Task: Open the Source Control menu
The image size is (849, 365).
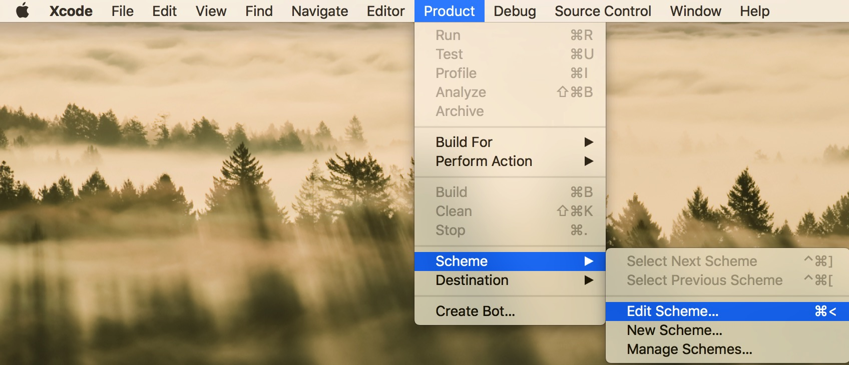Action: [603, 11]
